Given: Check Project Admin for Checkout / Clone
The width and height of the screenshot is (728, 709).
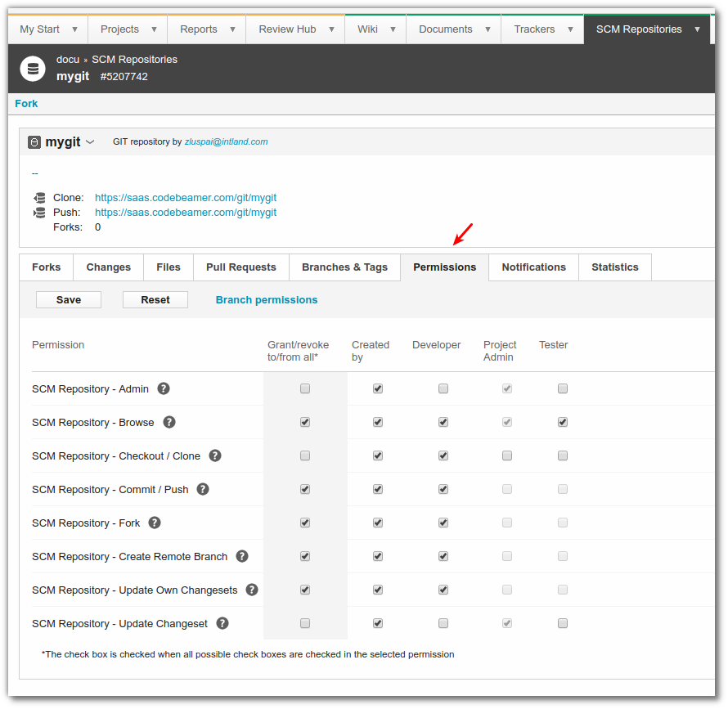Looking at the screenshot, I should click(x=507, y=455).
